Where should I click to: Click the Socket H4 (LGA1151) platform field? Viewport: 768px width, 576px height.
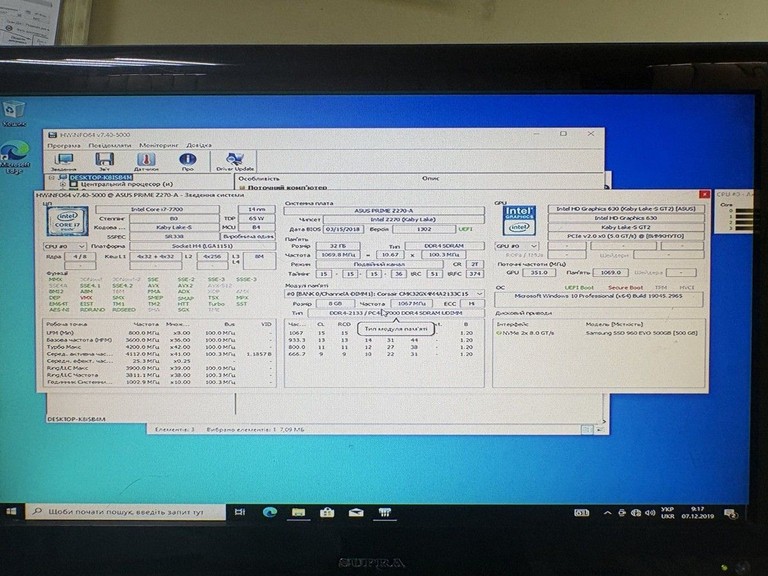[202, 246]
